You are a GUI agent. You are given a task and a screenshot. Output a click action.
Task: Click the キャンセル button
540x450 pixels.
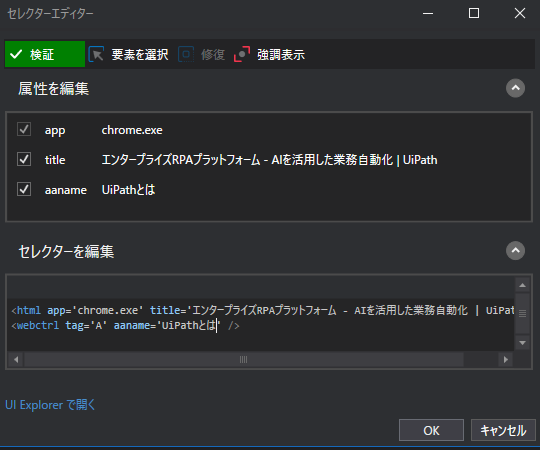[503, 430]
